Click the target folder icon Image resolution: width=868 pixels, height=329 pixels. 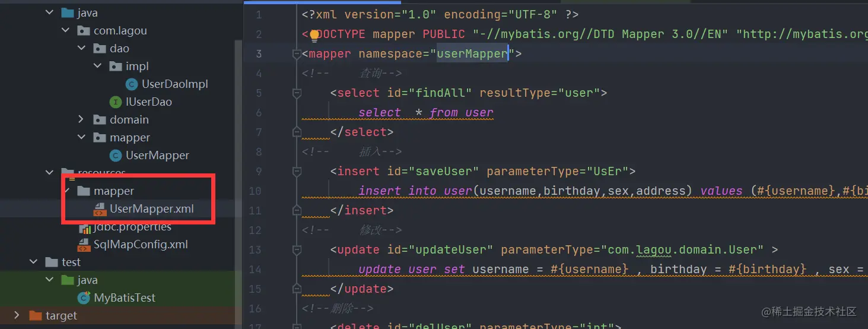point(36,315)
